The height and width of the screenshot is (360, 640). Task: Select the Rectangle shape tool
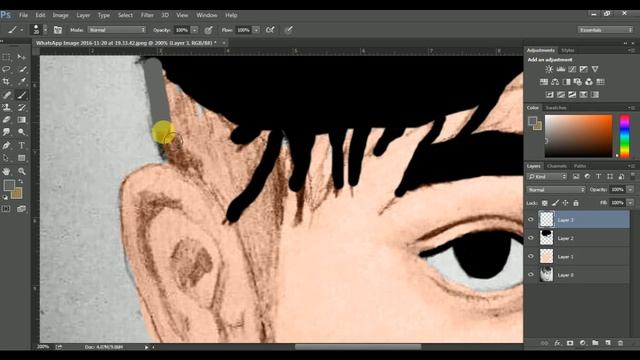pyautogui.click(x=22, y=158)
